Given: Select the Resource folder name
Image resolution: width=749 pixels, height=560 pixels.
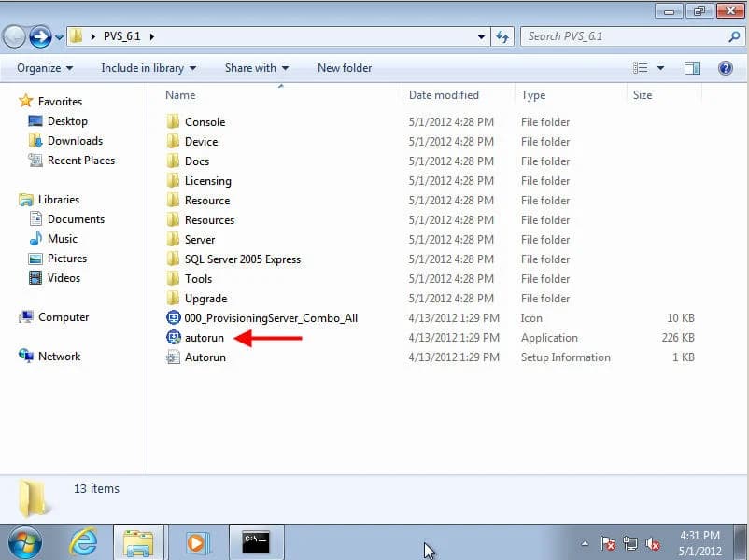Looking at the screenshot, I should [x=207, y=200].
